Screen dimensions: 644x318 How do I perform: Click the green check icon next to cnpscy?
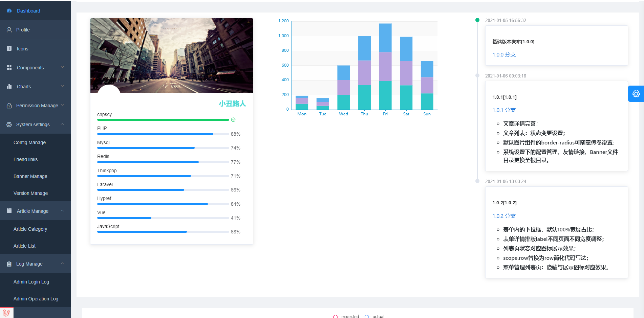(233, 120)
